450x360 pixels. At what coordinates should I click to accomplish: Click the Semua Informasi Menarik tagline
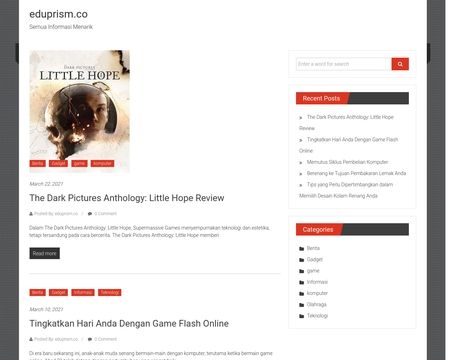click(x=61, y=27)
